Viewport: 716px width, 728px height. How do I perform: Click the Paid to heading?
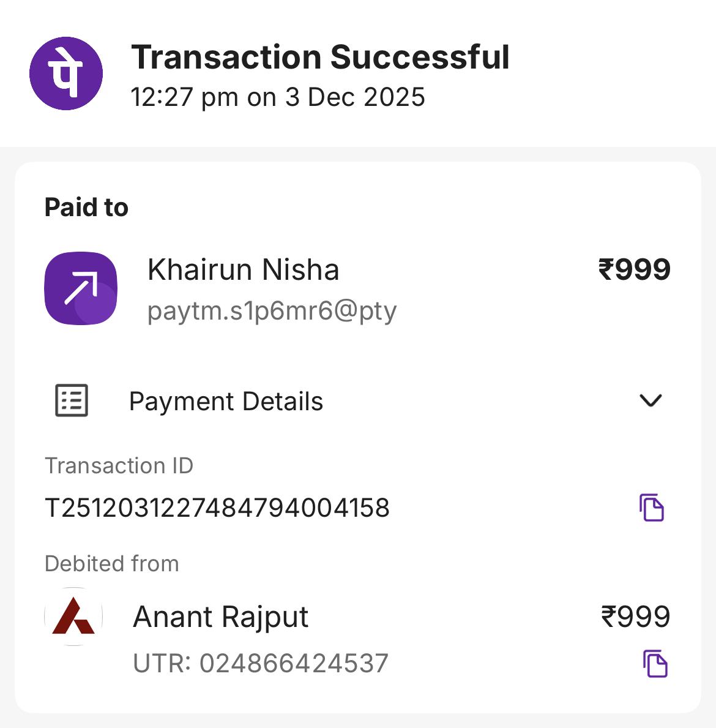(x=86, y=208)
